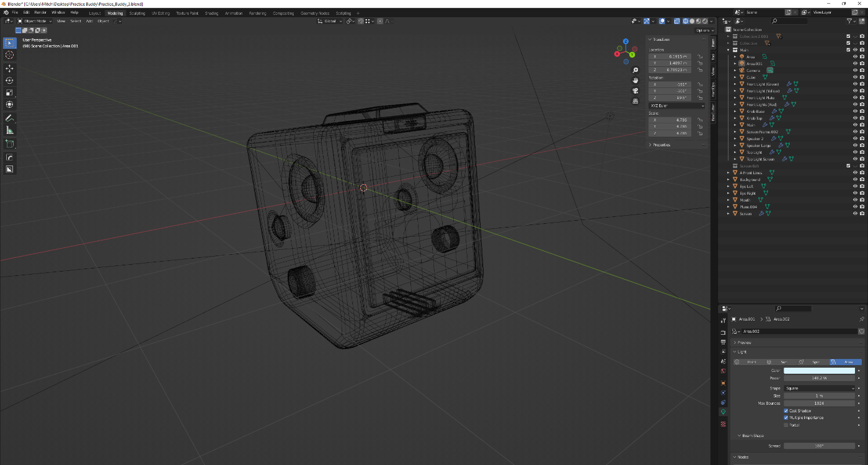Click the magnifying glass zoom icon in viewport gizmos

point(635,70)
